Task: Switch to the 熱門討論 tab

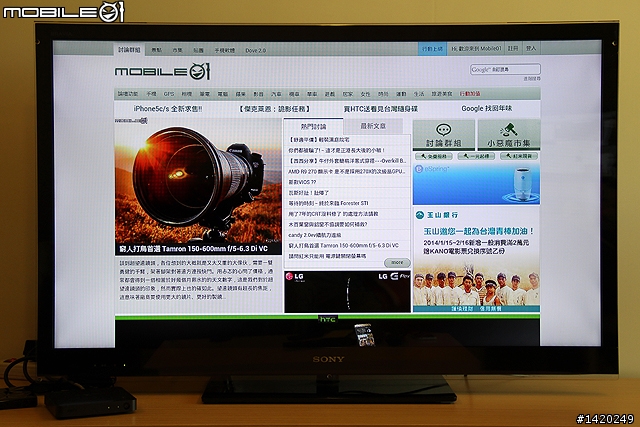Action: [x=313, y=127]
